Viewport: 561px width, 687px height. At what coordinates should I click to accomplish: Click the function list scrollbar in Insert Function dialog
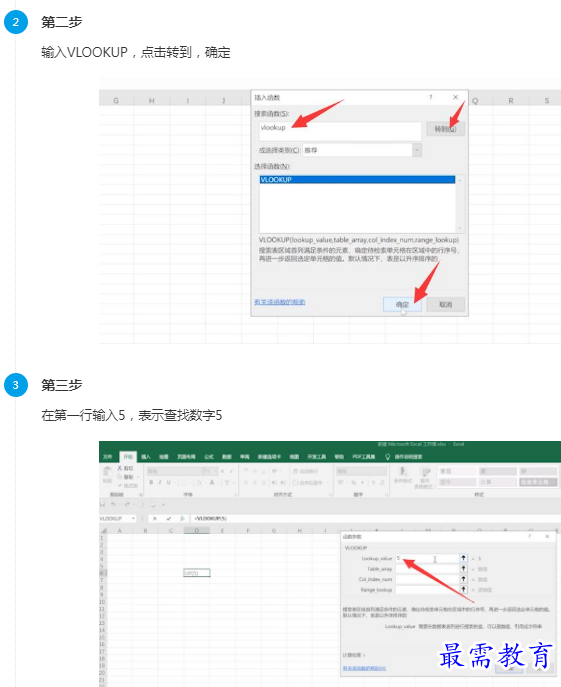coord(460,204)
